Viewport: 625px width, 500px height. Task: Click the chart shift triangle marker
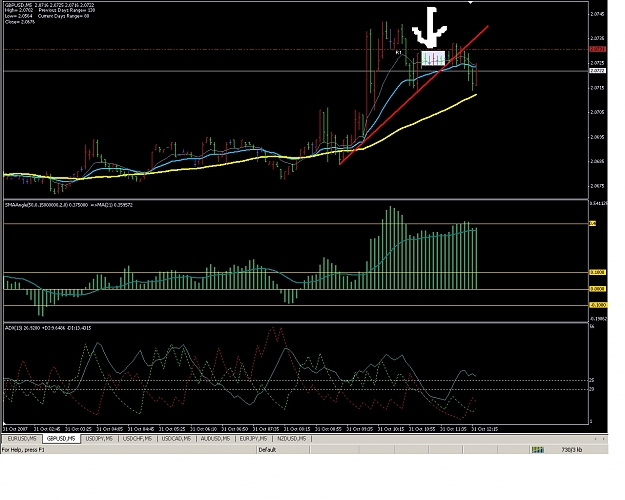pos(470,2)
